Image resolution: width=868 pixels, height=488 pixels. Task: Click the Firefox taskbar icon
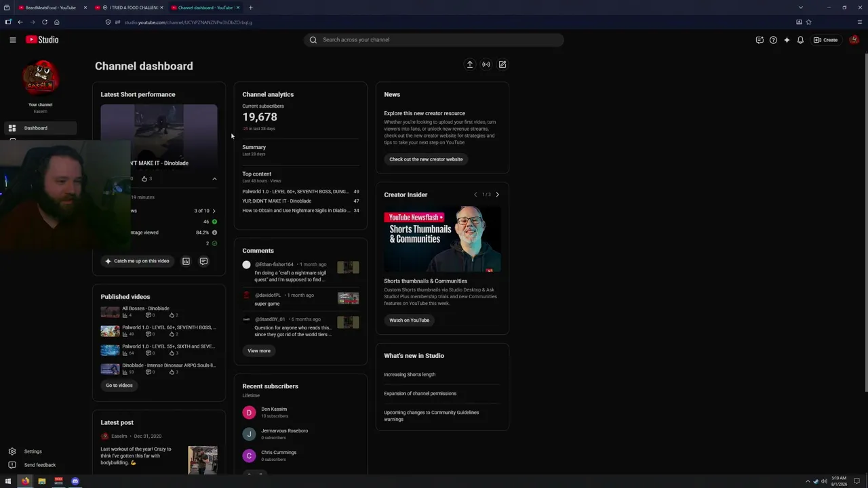click(25, 481)
